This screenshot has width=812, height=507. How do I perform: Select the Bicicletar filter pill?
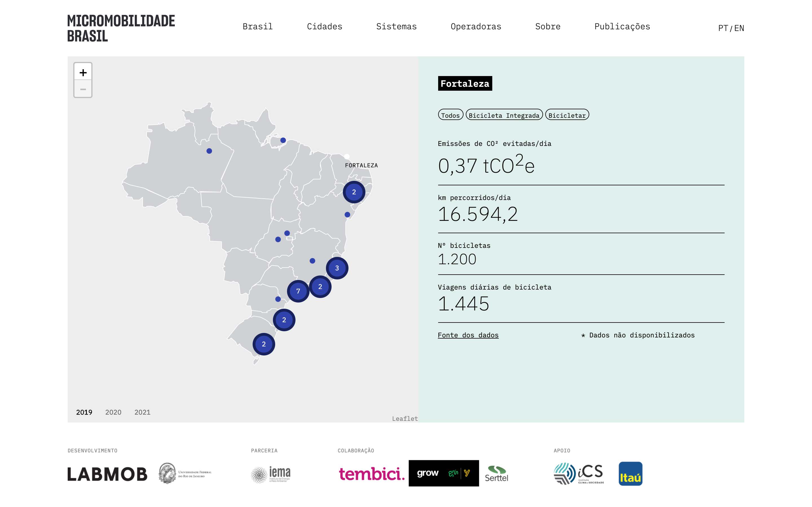pyautogui.click(x=567, y=115)
